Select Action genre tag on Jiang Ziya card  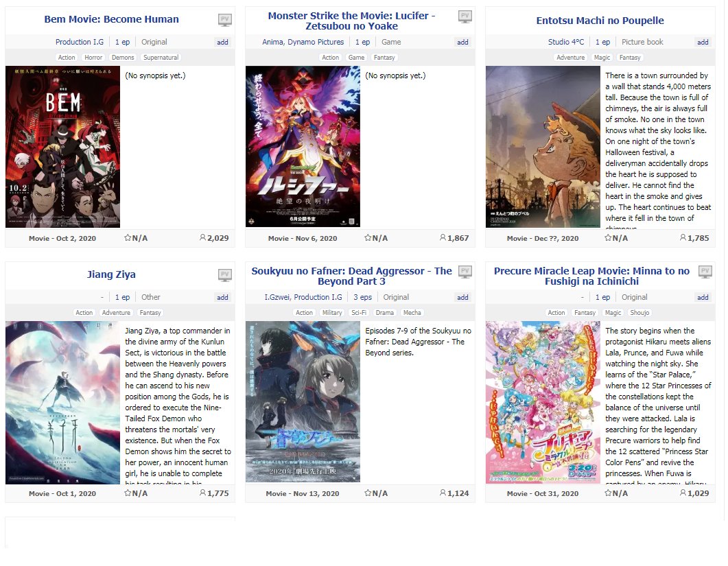[84, 313]
